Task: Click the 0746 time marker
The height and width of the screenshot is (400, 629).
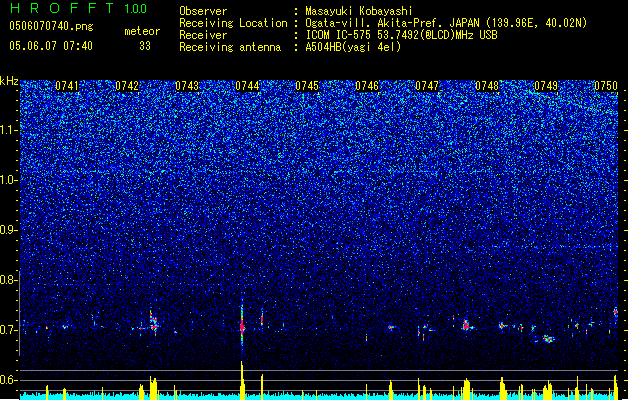Action: point(367,86)
